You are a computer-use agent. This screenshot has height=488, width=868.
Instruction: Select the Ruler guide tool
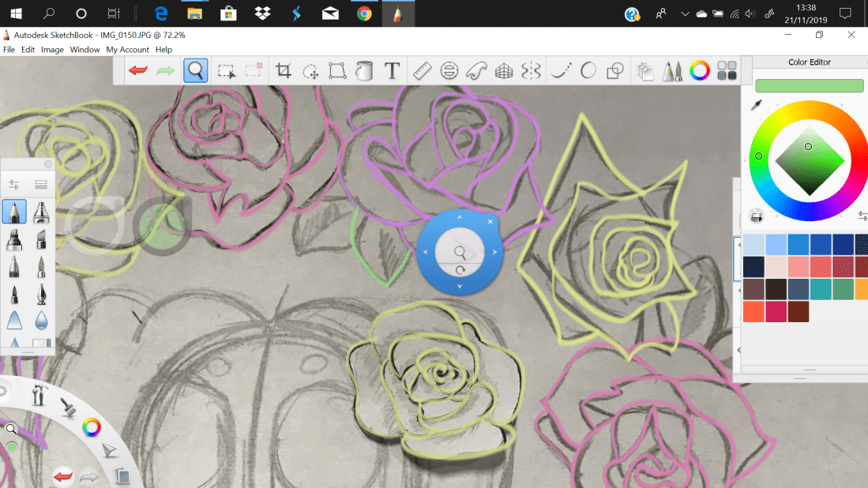(421, 71)
